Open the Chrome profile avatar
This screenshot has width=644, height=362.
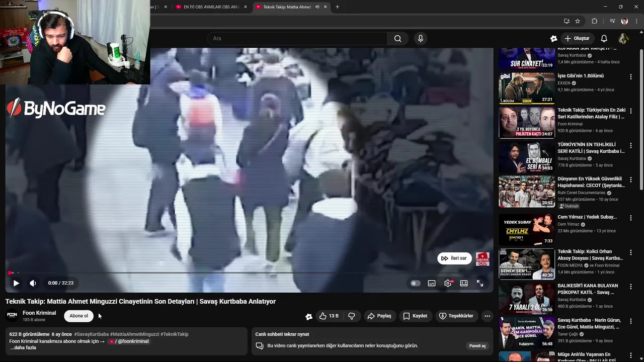[x=624, y=21]
